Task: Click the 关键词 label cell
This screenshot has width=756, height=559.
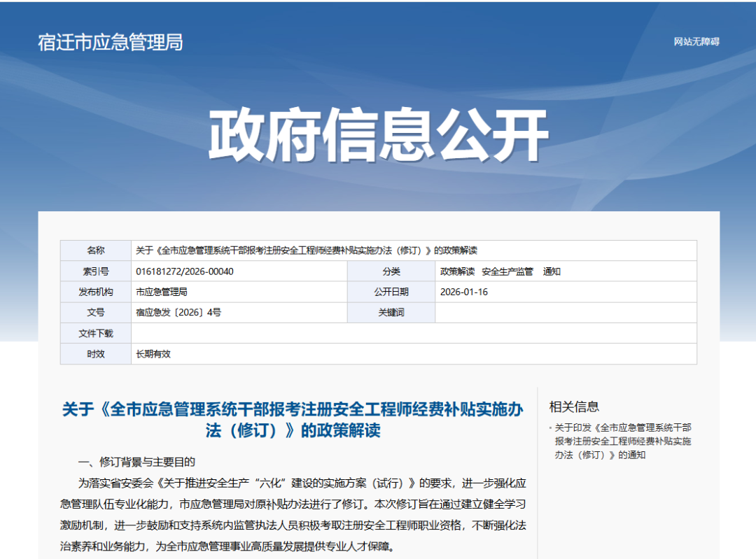Action: 391,313
